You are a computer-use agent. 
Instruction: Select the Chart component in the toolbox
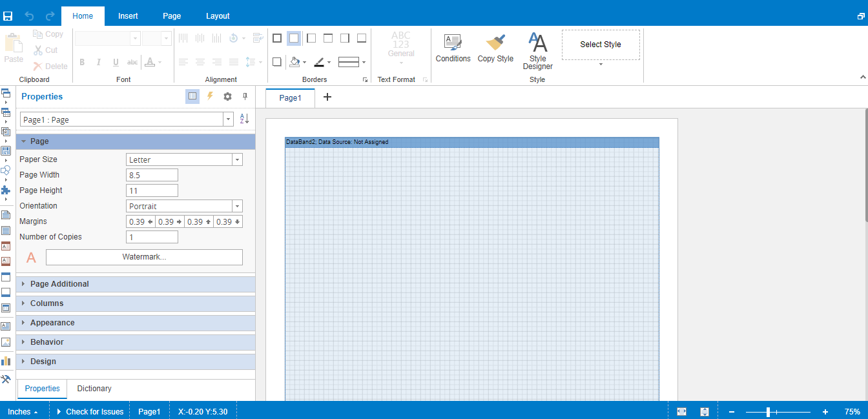(6, 361)
